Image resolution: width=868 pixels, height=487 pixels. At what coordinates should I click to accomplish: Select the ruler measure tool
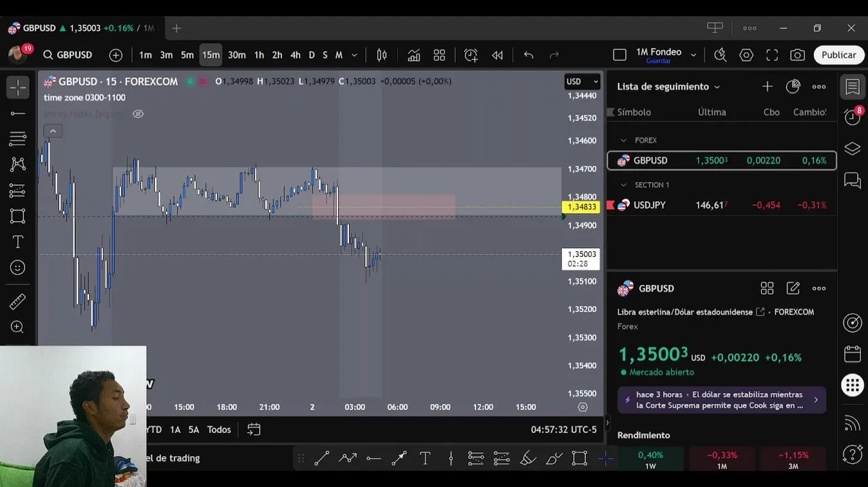[18, 302]
